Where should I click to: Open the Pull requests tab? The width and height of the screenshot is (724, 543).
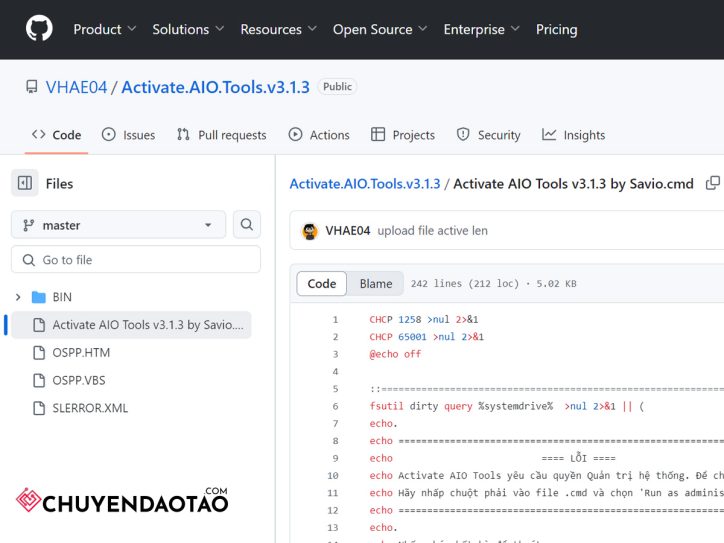coord(222,135)
